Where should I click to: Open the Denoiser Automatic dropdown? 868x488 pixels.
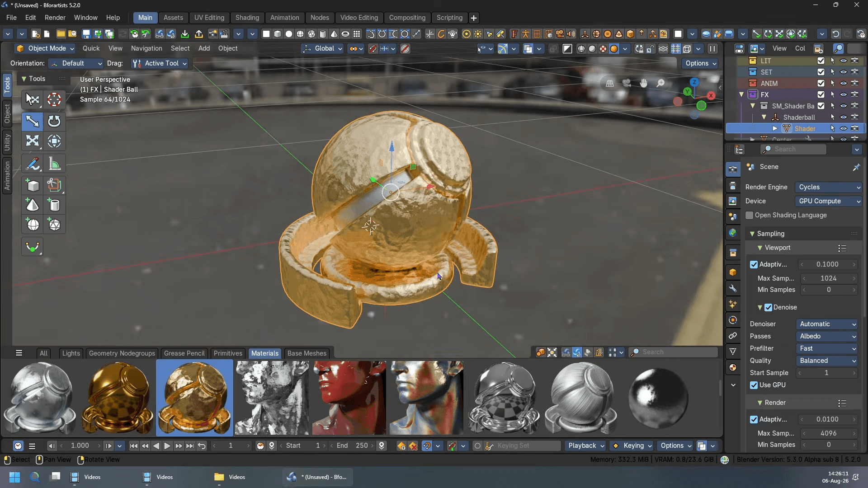click(x=827, y=324)
